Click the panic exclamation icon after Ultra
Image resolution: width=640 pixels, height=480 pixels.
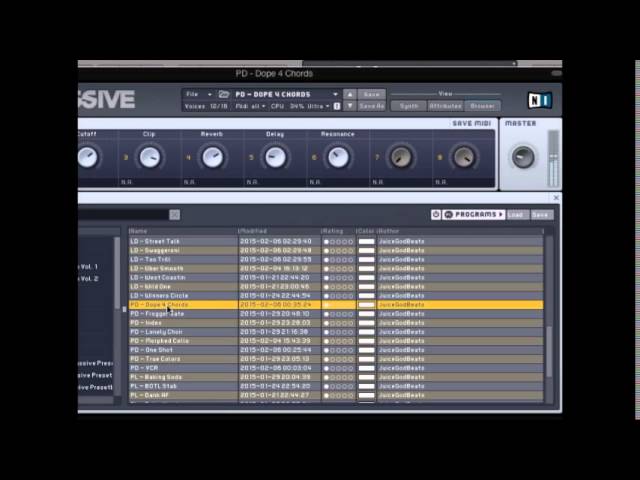337,106
